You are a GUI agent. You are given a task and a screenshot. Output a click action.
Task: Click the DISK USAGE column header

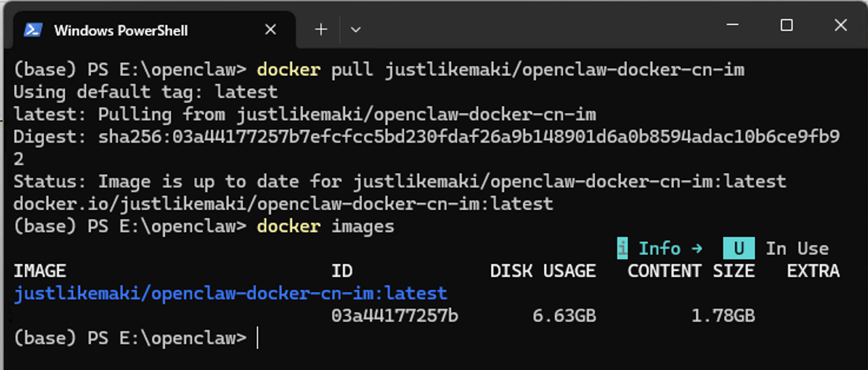pyautogui.click(x=543, y=271)
